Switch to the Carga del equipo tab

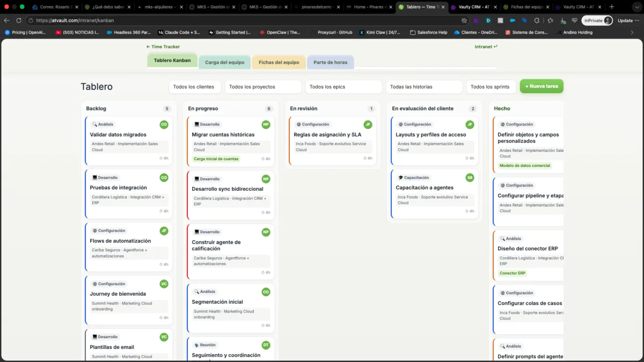[x=224, y=62]
